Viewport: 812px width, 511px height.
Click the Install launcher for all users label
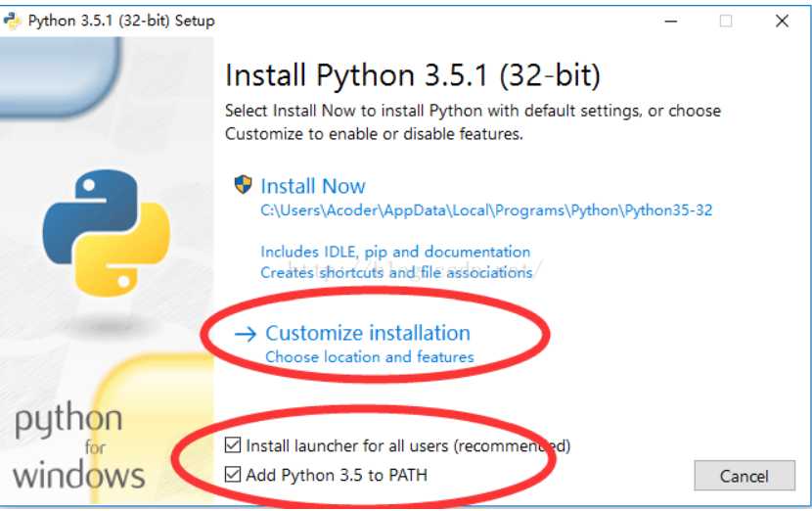408,445
